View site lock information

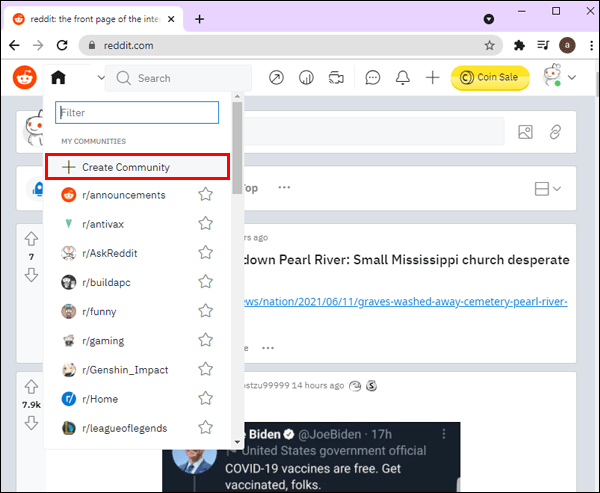pyautogui.click(x=91, y=46)
